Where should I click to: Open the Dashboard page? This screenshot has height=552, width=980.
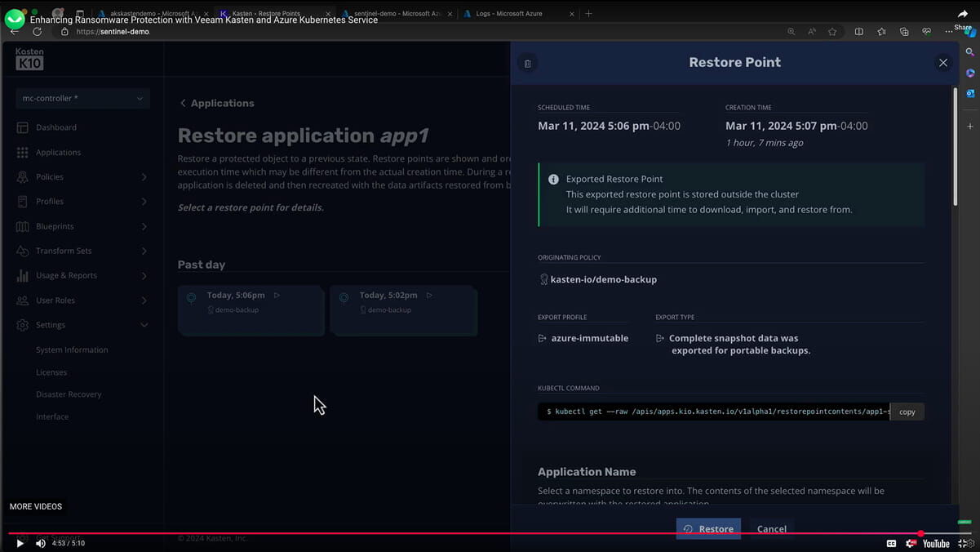click(x=55, y=127)
